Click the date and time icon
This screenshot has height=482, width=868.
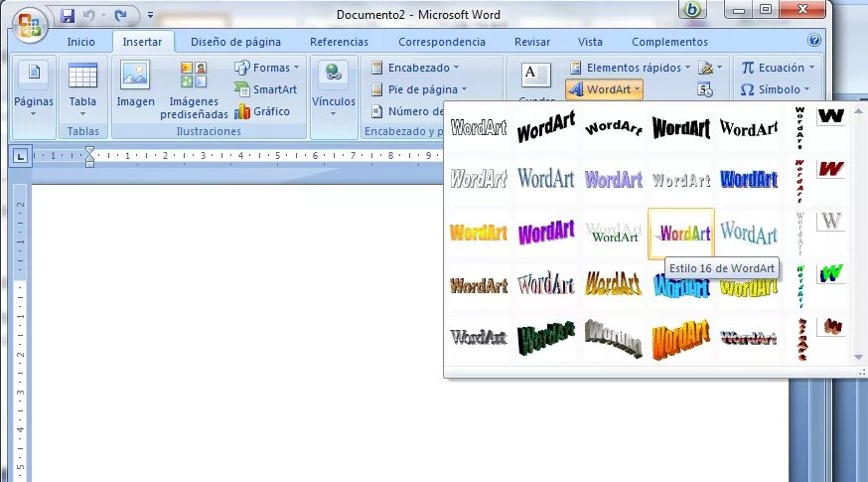[x=705, y=89]
